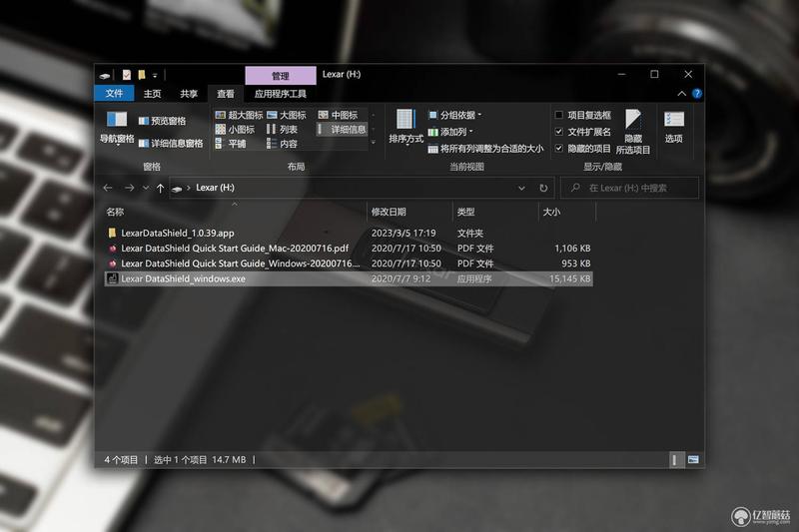
Task: Select the Quick Start Guide_Windows PDF file
Action: (348, 264)
